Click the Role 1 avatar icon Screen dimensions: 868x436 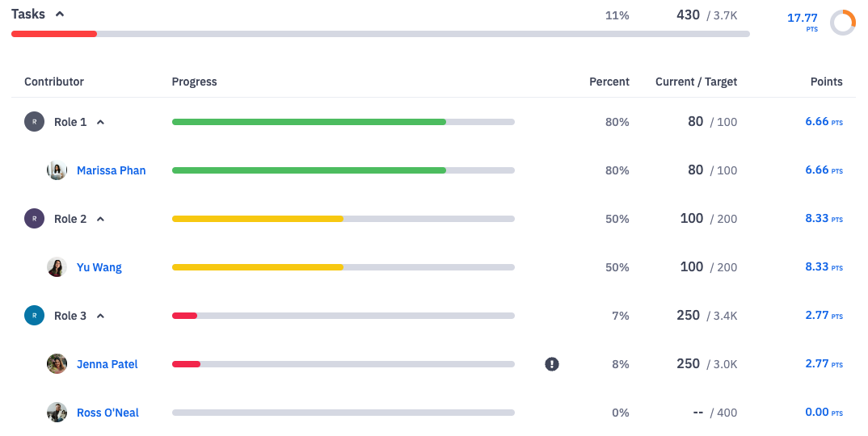coord(34,122)
